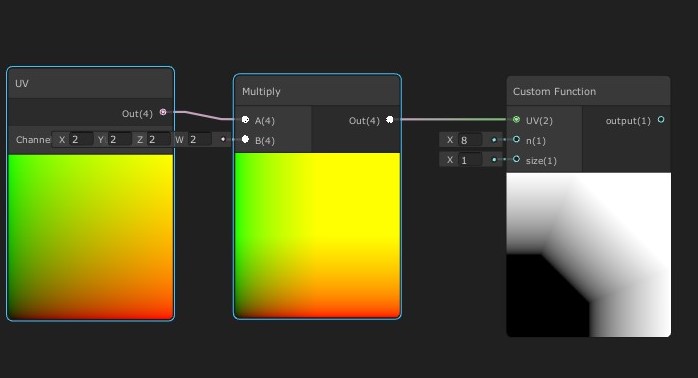
Task: Click the Channel label on UV node
Action: [x=33, y=140]
